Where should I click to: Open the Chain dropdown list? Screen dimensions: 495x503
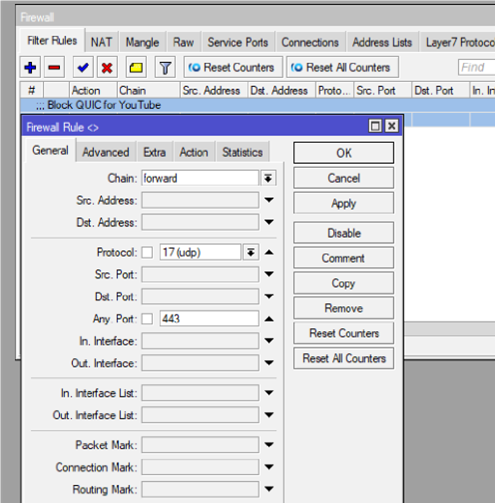268,178
